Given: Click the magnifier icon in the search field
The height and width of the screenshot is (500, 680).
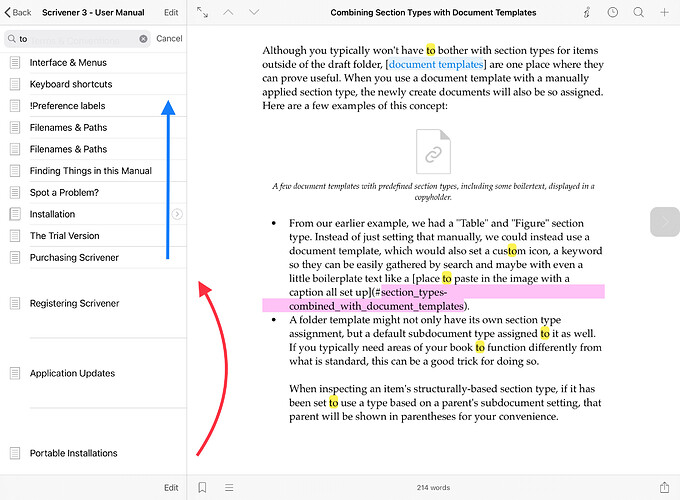Looking at the screenshot, I should (12, 39).
